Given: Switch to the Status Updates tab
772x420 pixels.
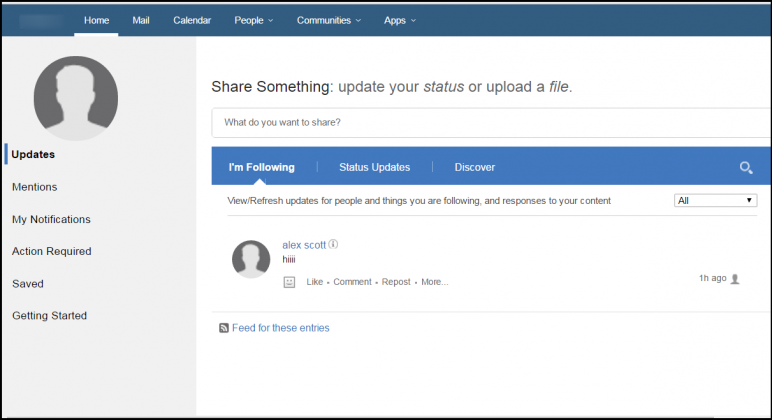Looking at the screenshot, I should click(374, 167).
